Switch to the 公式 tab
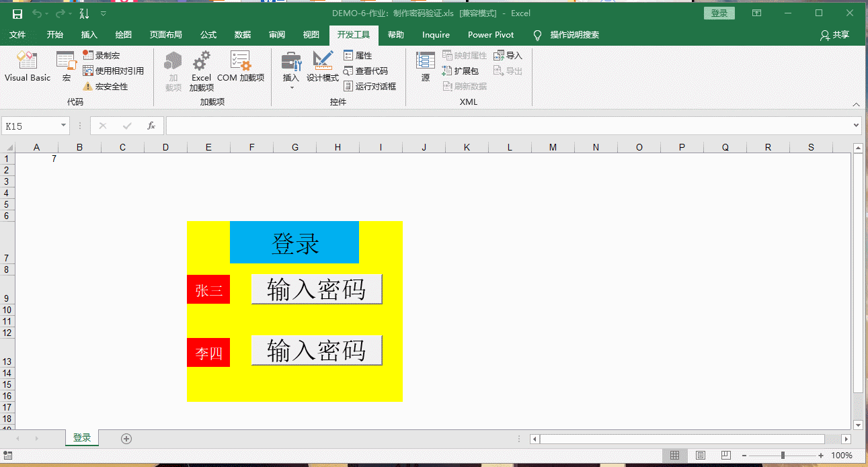 pyautogui.click(x=208, y=35)
